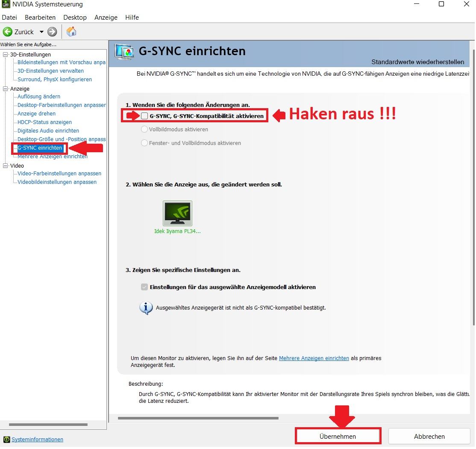
Task: Open the Zurück history dropdown arrow
Action: 41,32
